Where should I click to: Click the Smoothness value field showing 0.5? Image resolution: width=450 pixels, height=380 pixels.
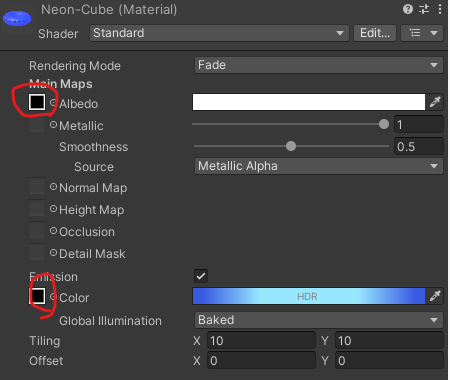419,146
